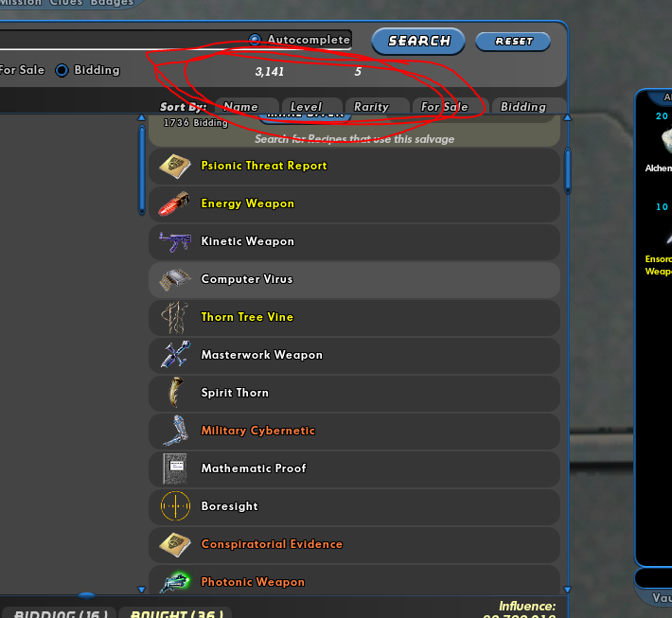672x618 pixels.
Task: Select the Boresight crosshair icon
Action: pos(175,506)
